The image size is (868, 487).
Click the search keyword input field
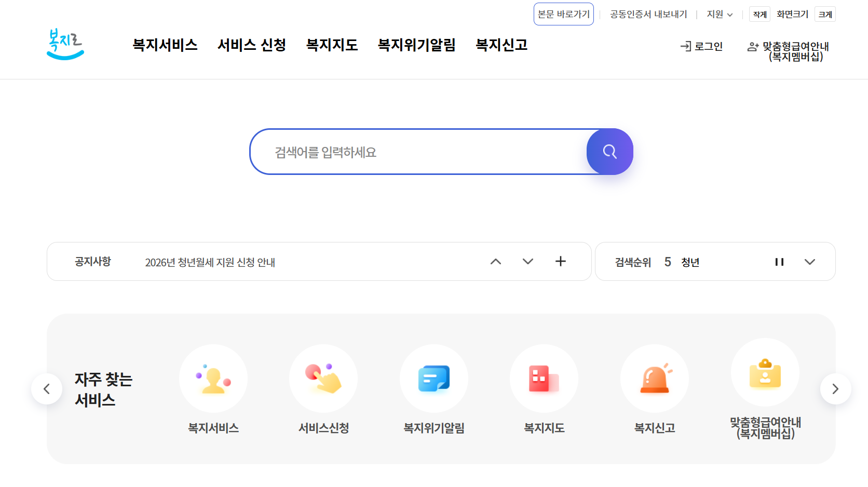coord(418,152)
